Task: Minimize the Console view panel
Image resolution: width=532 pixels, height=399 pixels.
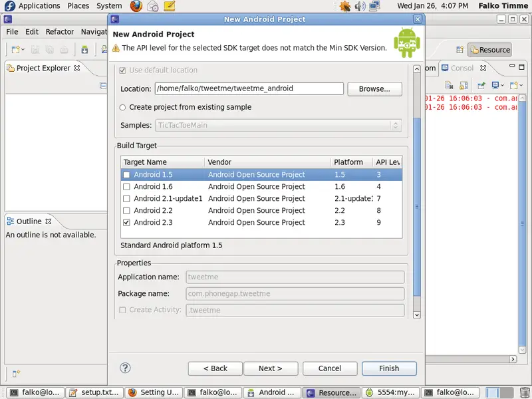Action: (x=512, y=66)
